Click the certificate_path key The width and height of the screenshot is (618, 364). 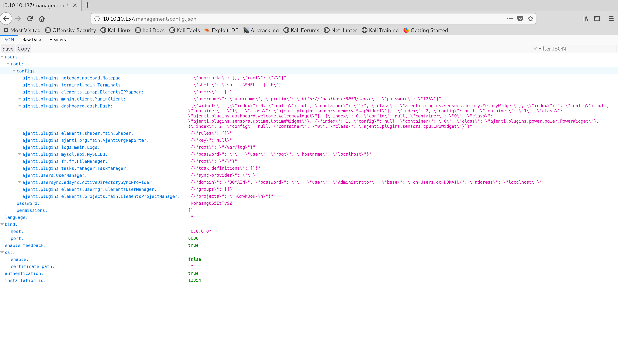coord(32,266)
